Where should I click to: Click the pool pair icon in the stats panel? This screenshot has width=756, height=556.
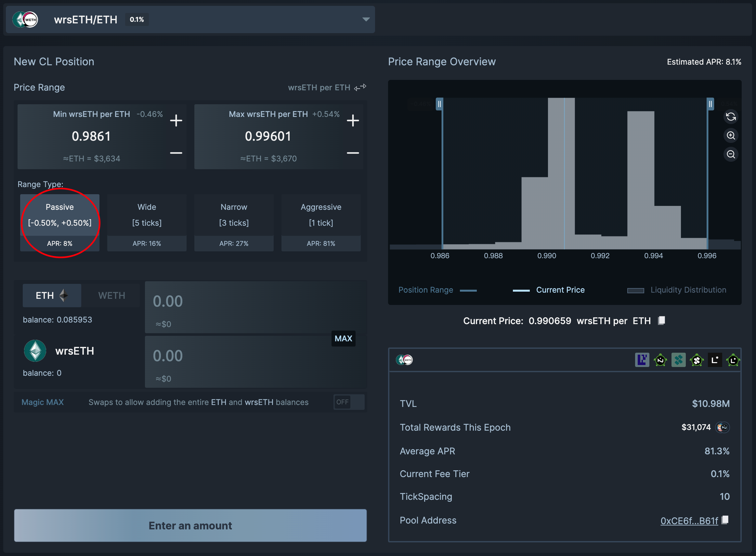pyautogui.click(x=404, y=360)
